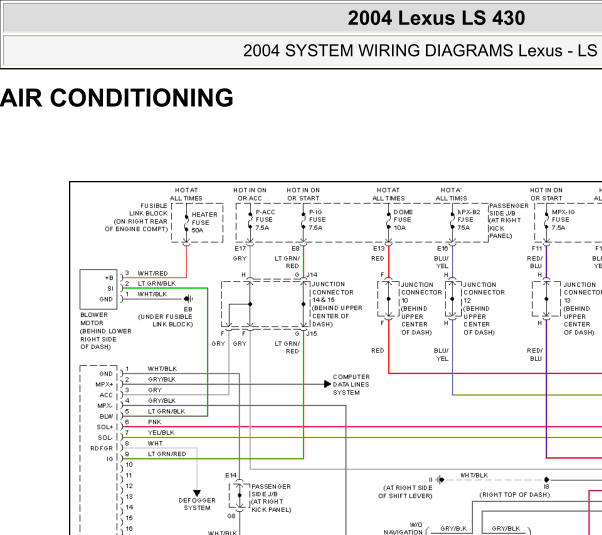Click the arrow above Defogger System

tap(197, 493)
